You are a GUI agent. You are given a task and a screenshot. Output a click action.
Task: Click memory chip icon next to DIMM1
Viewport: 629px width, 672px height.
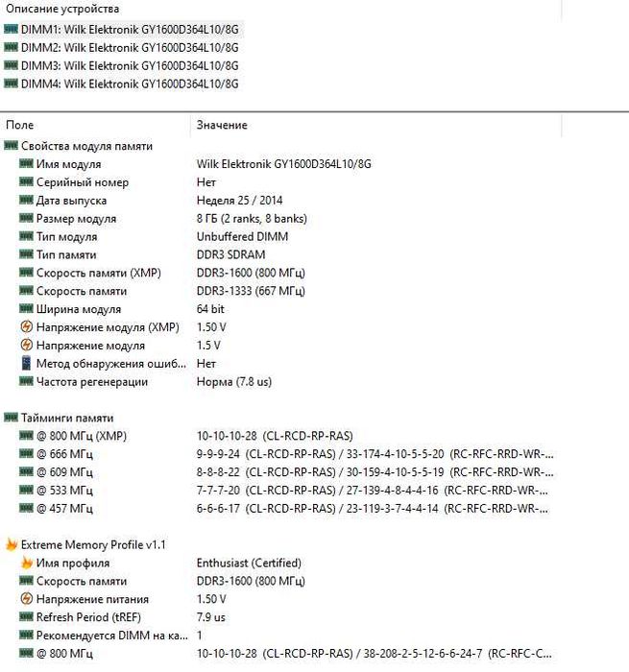(x=11, y=29)
